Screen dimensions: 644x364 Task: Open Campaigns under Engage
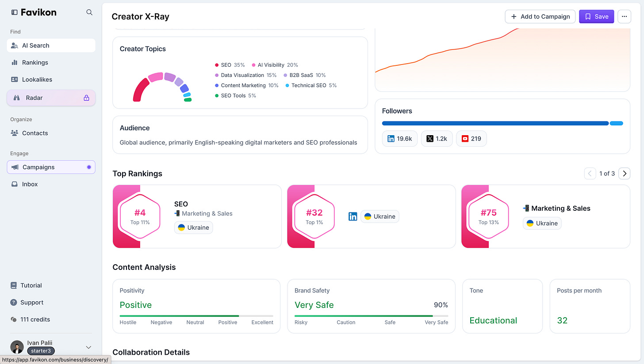51,167
